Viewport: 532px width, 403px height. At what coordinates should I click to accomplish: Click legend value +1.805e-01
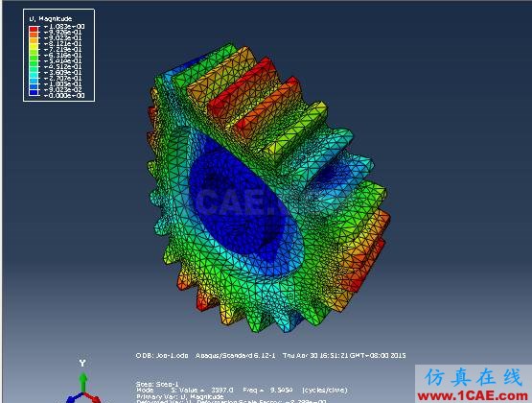62,83
